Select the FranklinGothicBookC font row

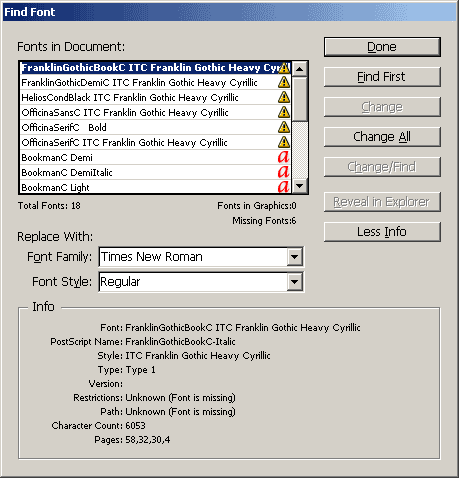(155, 68)
